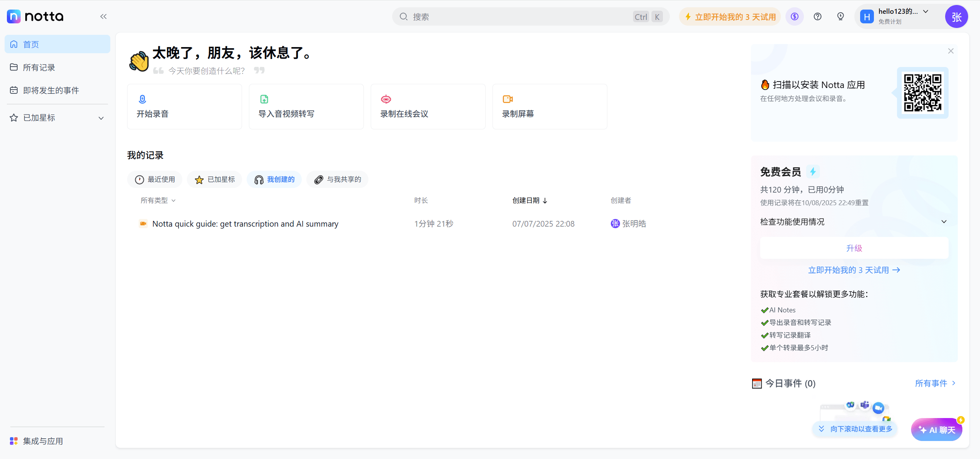Click the 升级 upgrade button
This screenshot has height=459, width=980.
[x=854, y=248]
